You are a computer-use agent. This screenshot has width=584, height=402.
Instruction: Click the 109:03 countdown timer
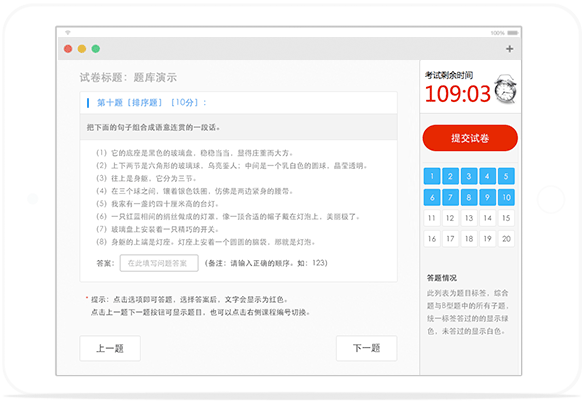pos(458,94)
